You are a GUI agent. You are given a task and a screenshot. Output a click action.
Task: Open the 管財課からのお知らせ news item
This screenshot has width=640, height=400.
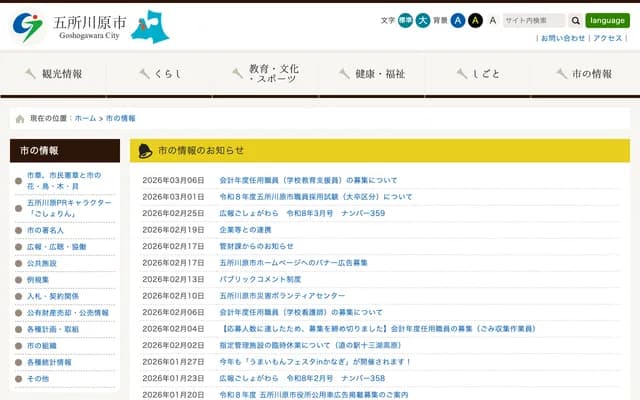click(x=256, y=246)
